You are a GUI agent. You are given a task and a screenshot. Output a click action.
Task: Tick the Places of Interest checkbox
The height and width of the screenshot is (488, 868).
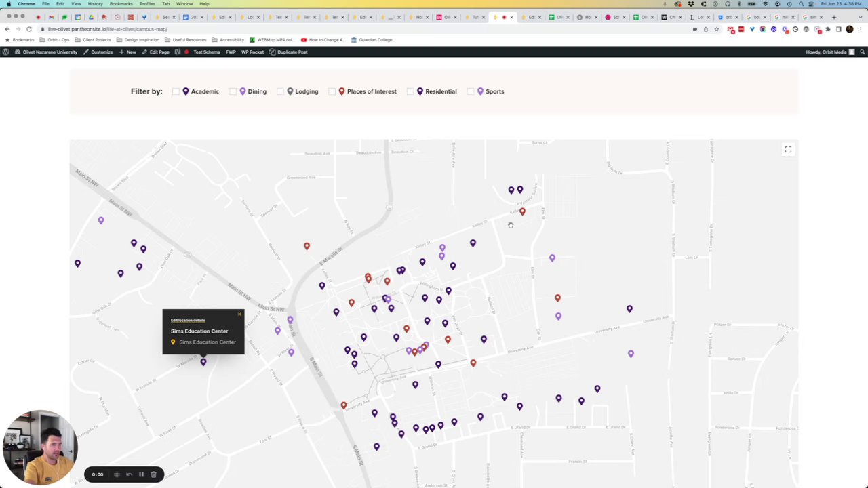click(332, 91)
